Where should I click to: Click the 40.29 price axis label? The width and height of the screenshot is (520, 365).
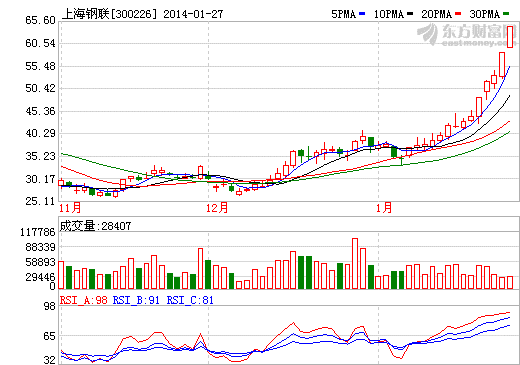point(40,134)
